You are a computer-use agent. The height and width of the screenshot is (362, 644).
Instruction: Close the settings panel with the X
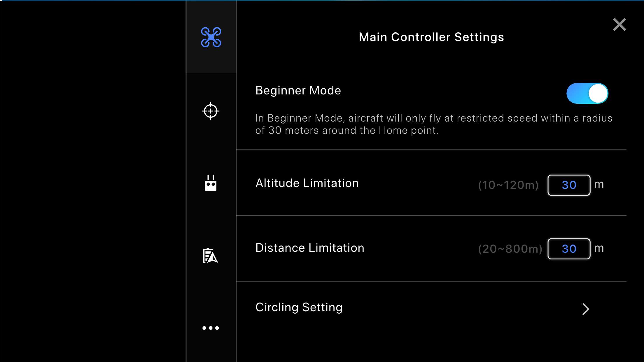click(x=619, y=24)
